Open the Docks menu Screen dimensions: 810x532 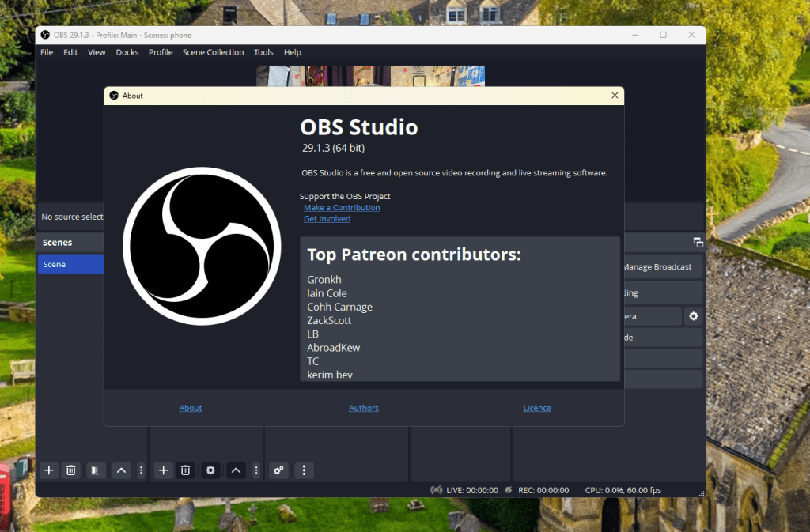coord(127,52)
